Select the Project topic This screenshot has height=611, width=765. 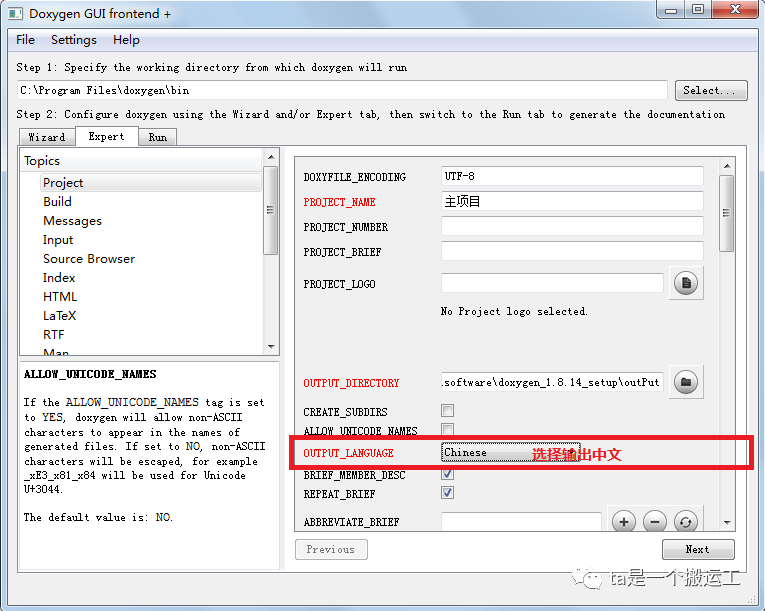pos(151,183)
